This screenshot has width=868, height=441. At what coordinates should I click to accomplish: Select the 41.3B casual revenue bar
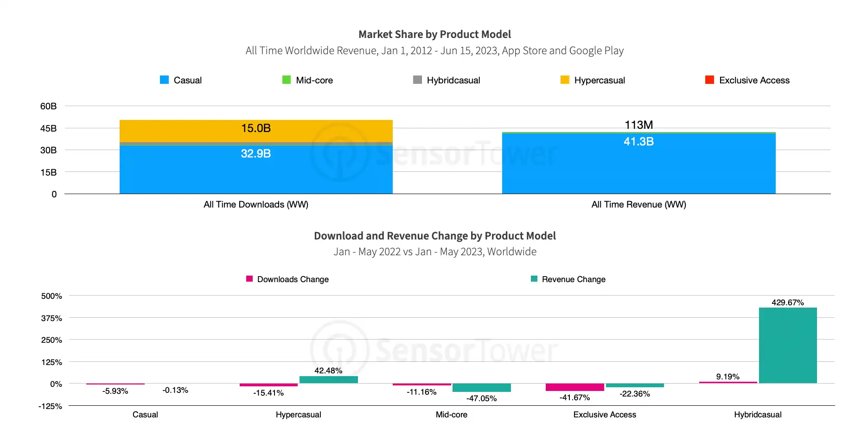638,164
